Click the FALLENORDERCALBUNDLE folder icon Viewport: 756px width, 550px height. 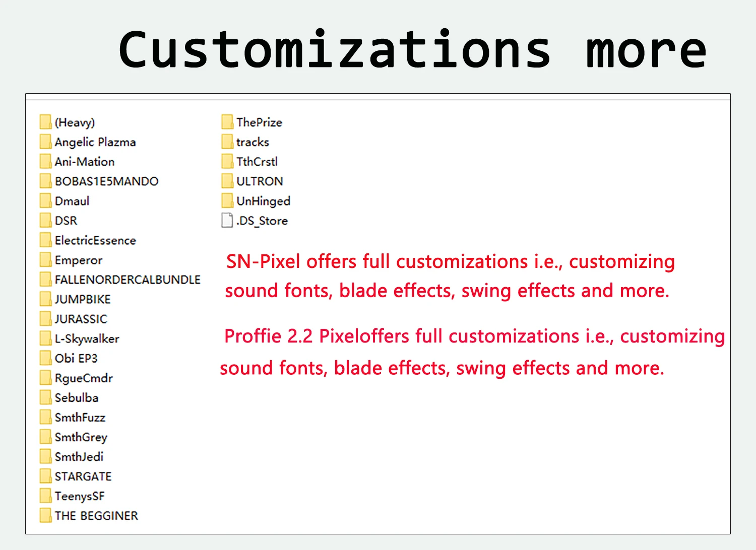tap(45, 280)
